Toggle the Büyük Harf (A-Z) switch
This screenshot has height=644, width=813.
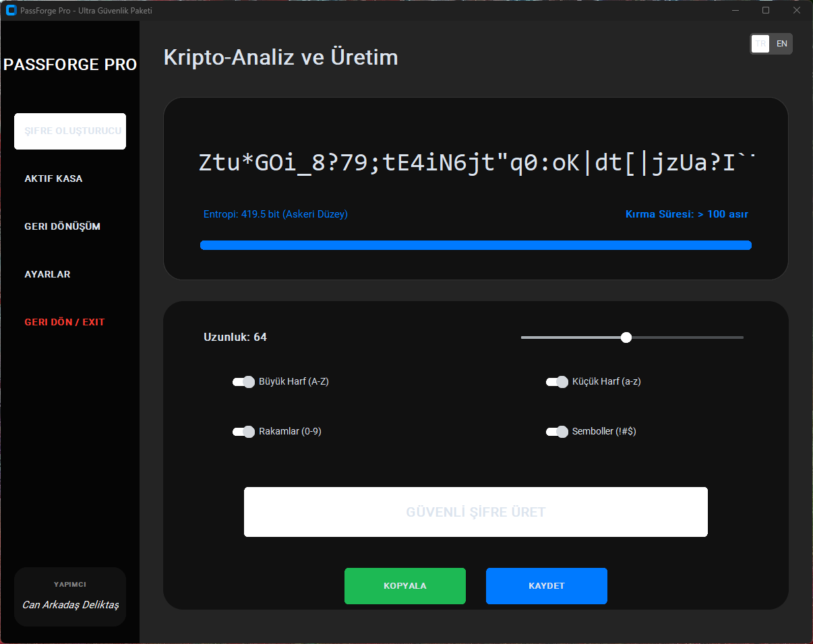tap(243, 382)
